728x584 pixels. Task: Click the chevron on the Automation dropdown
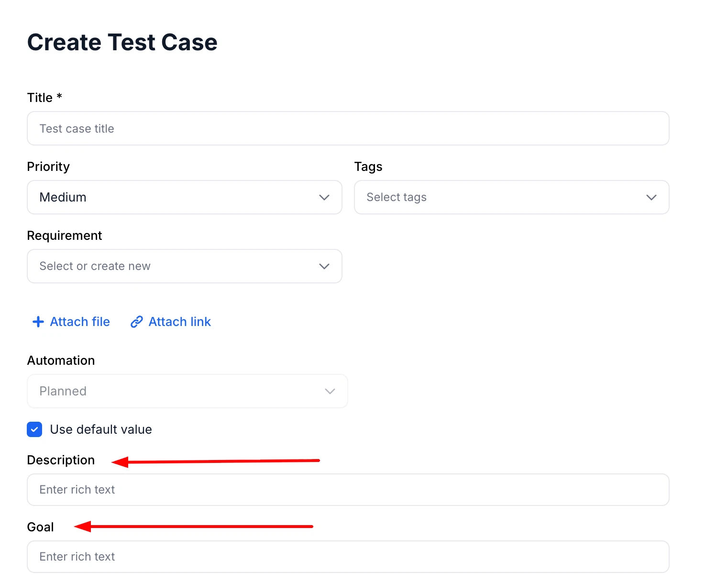pyautogui.click(x=330, y=391)
